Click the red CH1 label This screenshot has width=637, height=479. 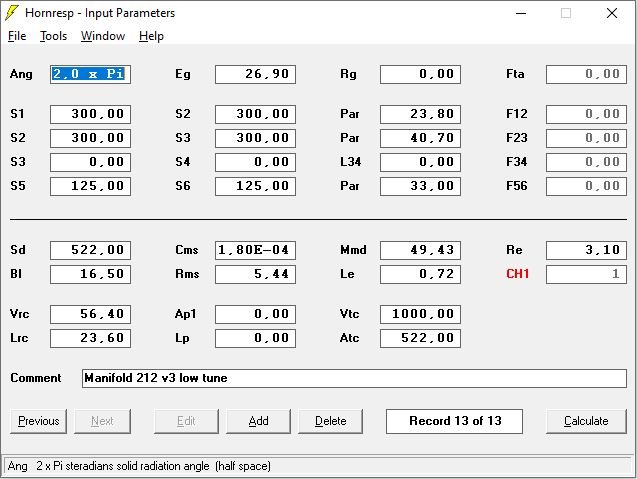(x=517, y=274)
